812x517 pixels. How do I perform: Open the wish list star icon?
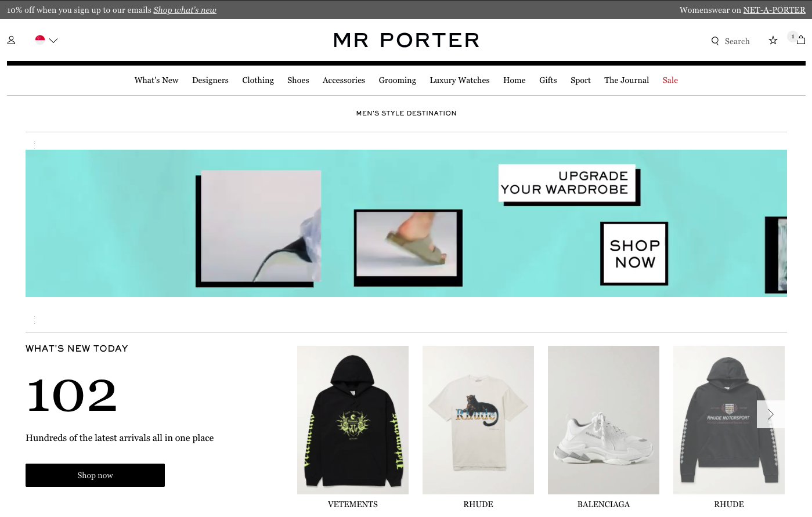point(773,40)
